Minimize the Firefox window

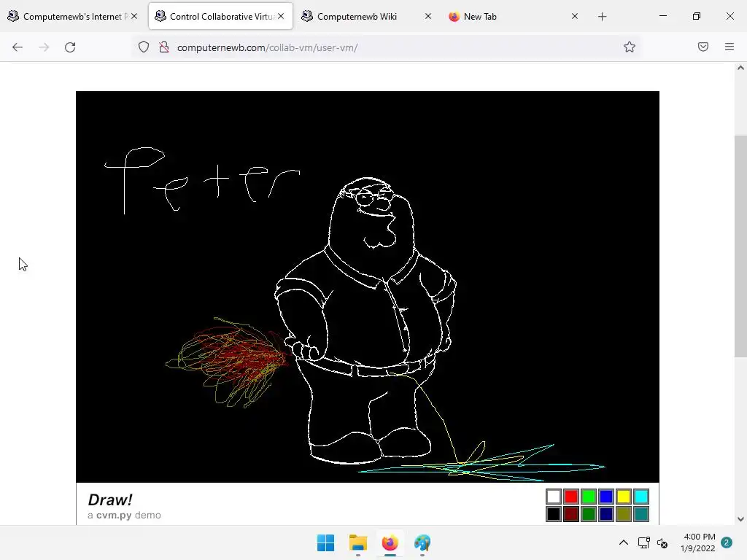(x=662, y=16)
